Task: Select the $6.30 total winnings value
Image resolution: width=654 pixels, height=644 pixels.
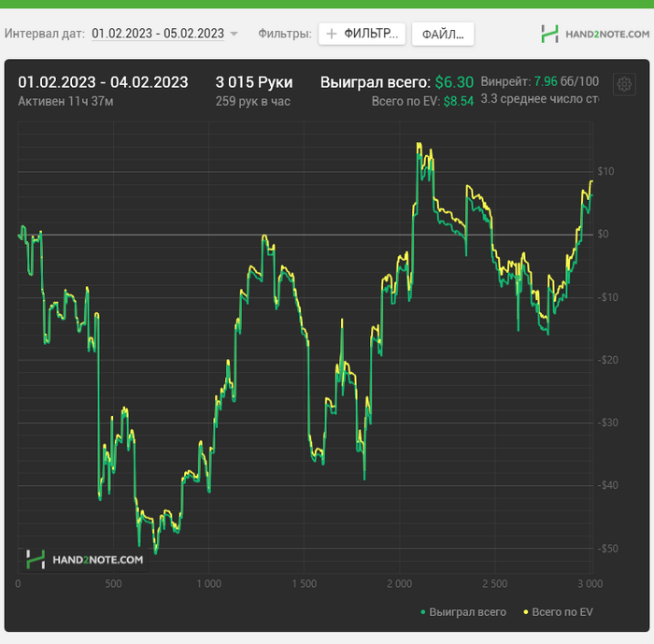Action: pyautogui.click(x=454, y=82)
